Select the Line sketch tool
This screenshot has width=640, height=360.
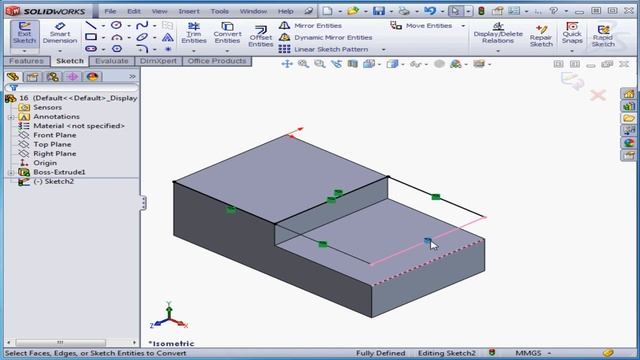91,26
